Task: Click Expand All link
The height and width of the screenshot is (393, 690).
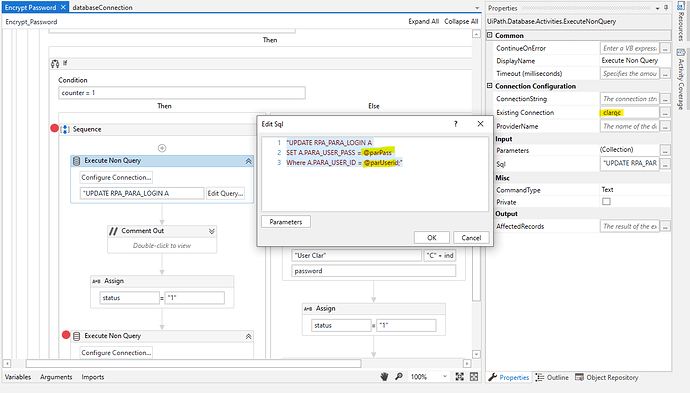Action: coord(423,21)
